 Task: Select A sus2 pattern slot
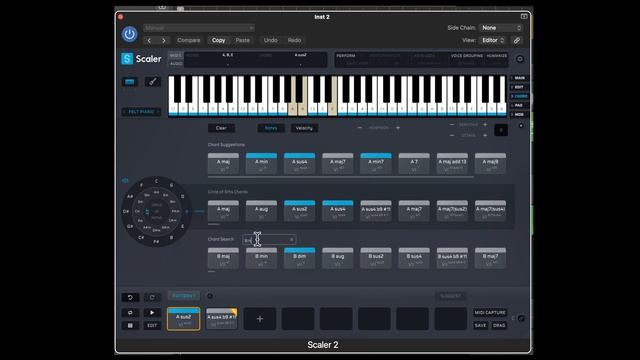pyautogui.click(x=184, y=319)
